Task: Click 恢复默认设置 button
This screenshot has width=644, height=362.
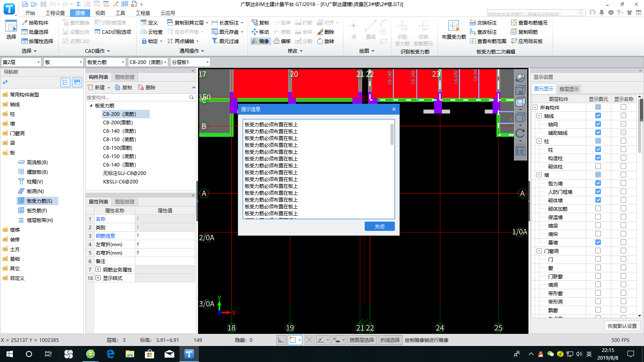Action: (x=622, y=326)
